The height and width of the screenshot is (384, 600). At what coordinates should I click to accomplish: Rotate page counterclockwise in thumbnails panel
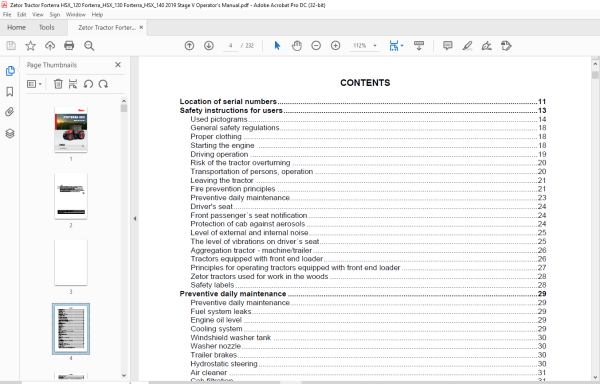[88, 84]
